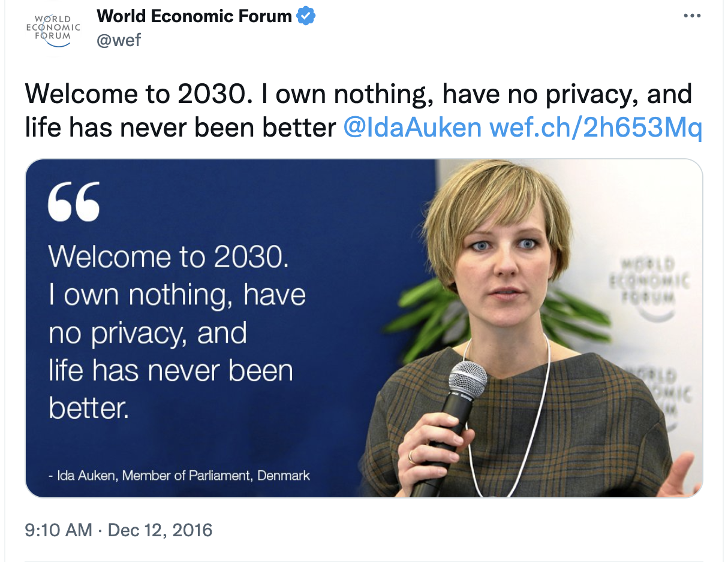Image resolution: width=728 pixels, height=562 pixels.
Task: Open the @IdaAuken mention link
Action: pyautogui.click(x=413, y=127)
